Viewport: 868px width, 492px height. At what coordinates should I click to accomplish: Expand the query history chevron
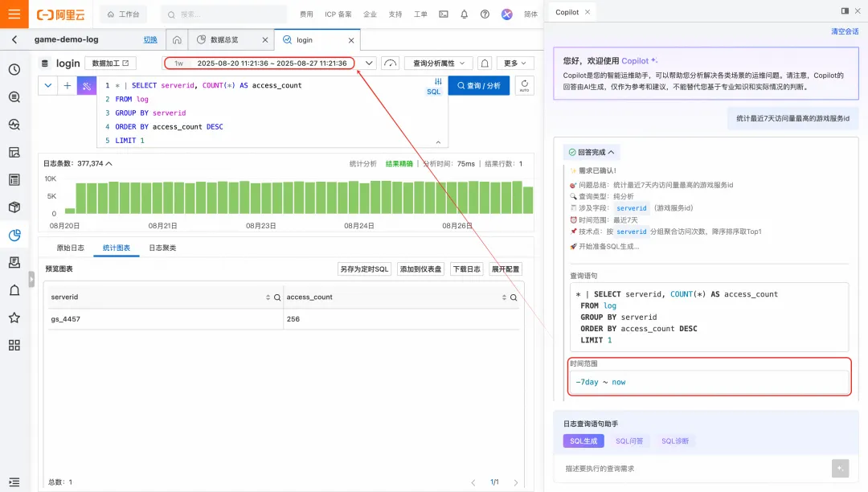coord(48,86)
